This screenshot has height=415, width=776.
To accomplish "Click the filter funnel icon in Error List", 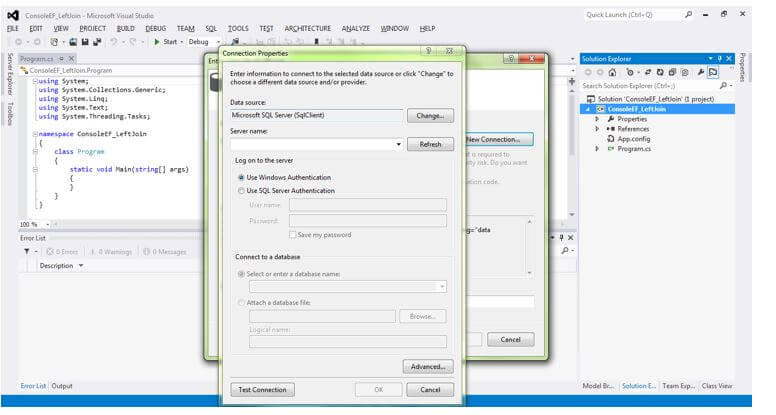I will (27, 252).
